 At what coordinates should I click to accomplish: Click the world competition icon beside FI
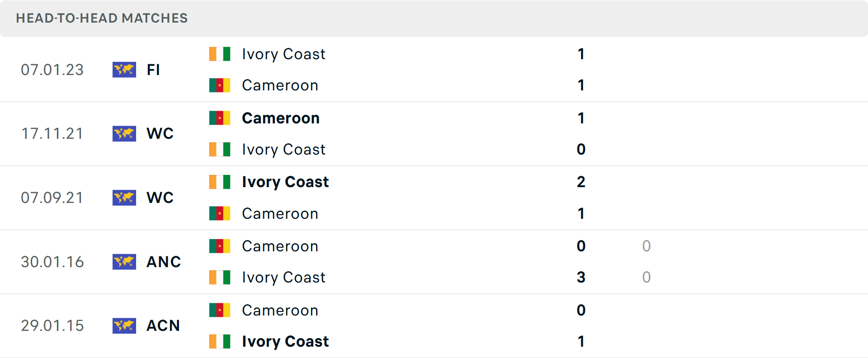tap(124, 70)
